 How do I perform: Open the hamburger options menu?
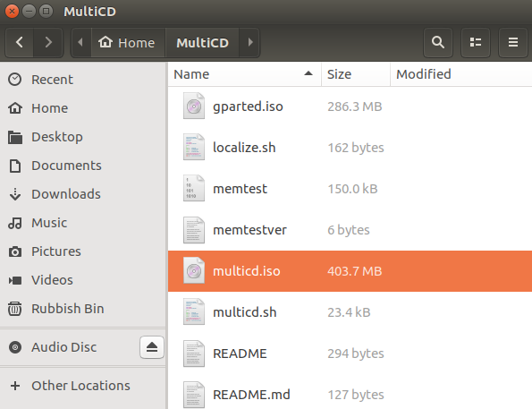click(512, 42)
